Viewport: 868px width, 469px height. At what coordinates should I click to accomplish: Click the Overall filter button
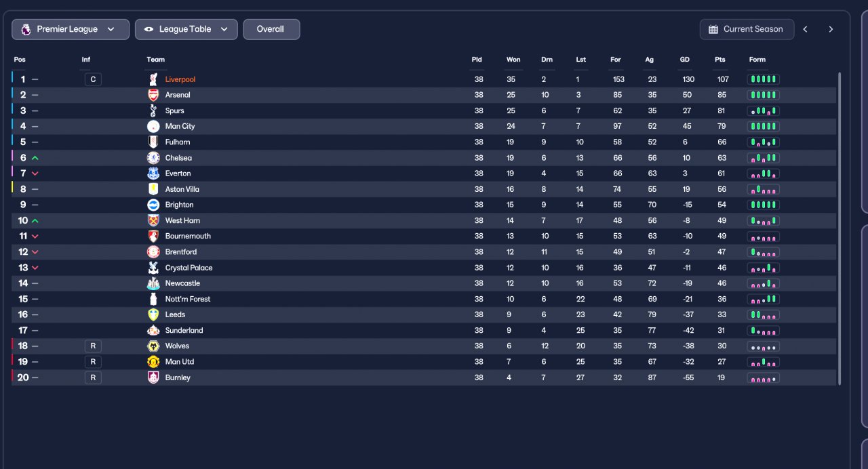click(x=271, y=29)
